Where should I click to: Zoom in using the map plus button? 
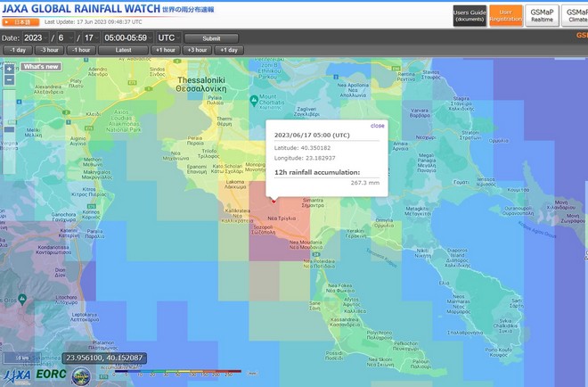coord(9,69)
